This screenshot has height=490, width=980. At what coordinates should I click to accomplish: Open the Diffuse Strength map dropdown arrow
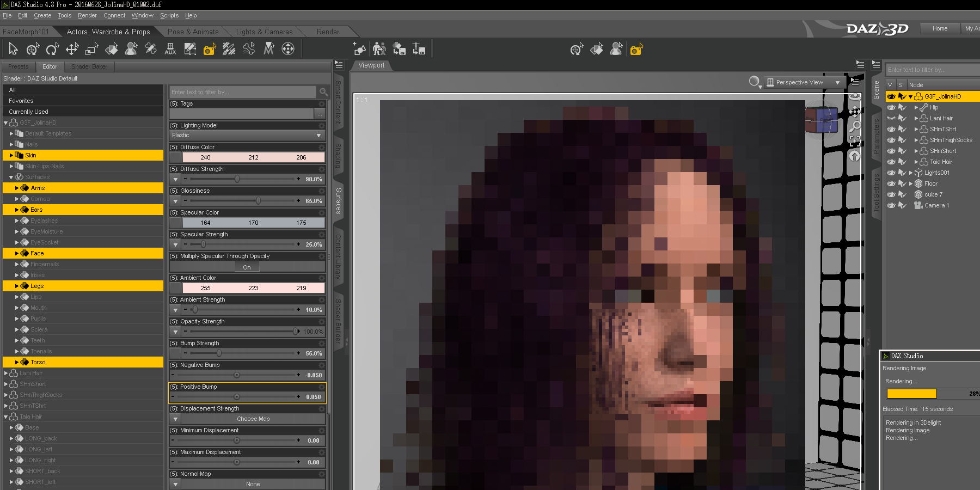pos(175,179)
